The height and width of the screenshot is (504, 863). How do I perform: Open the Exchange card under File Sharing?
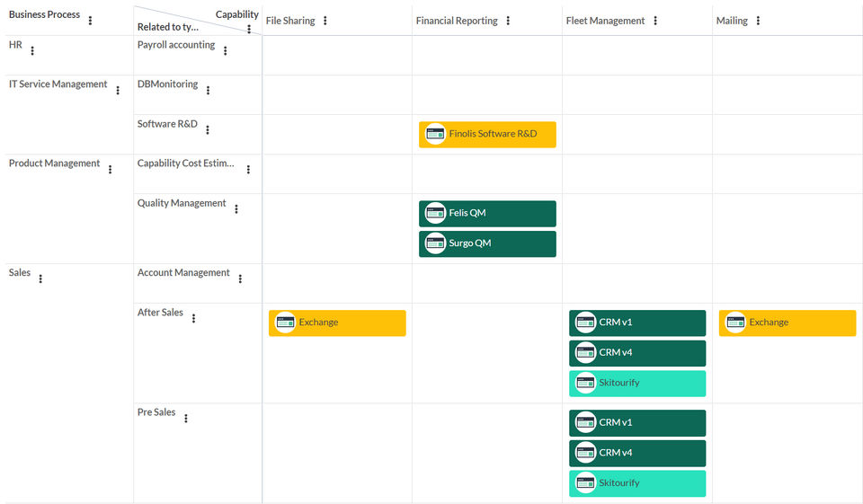tap(337, 323)
